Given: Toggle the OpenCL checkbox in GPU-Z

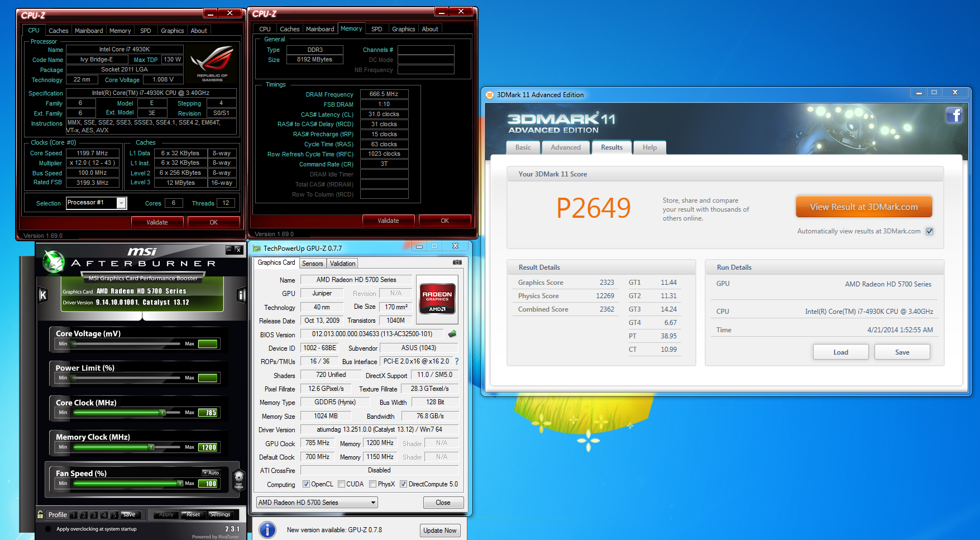Looking at the screenshot, I should pos(306,484).
